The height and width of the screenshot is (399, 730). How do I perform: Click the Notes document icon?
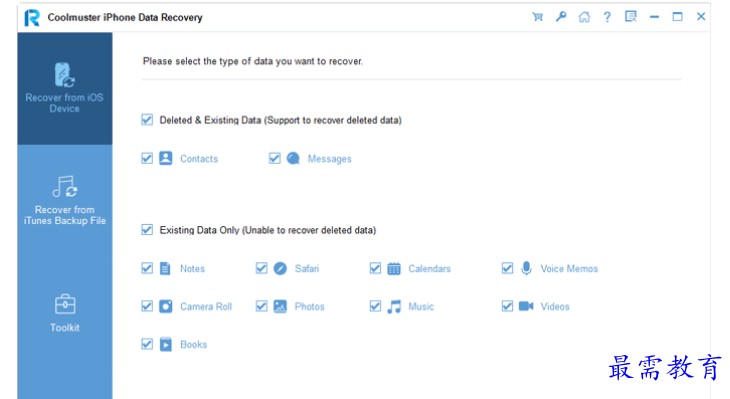pyautogui.click(x=165, y=269)
